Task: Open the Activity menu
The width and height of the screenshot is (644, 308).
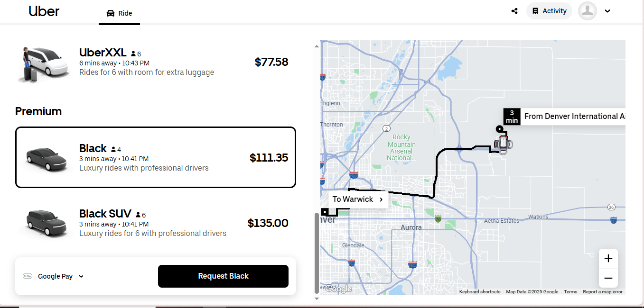Action: pyautogui.click(x=549, y=11)
